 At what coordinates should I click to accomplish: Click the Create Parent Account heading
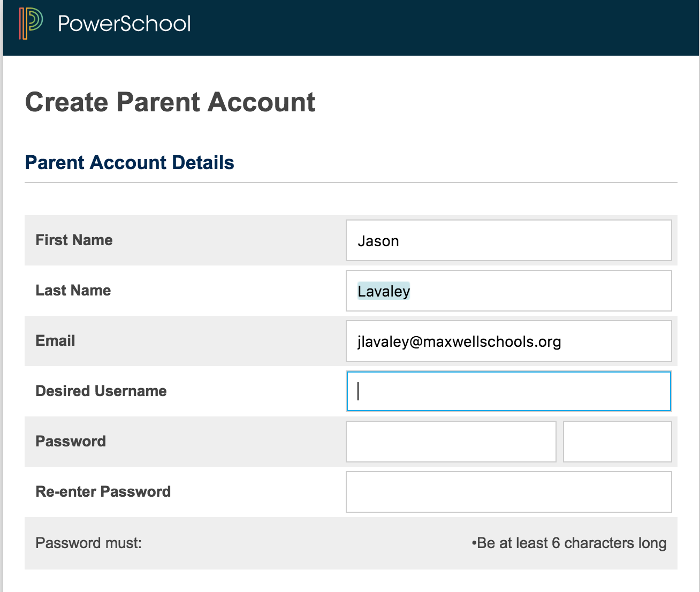[170, 102]
